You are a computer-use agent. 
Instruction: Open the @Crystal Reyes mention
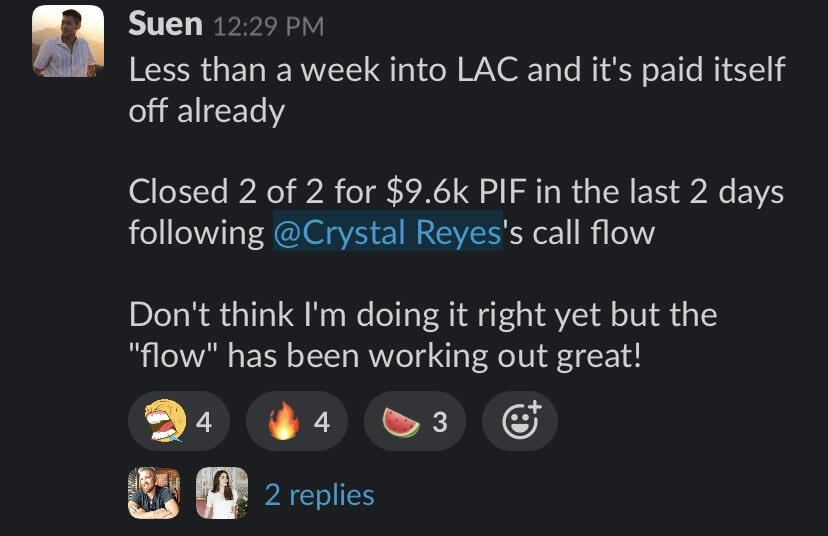coord(387,232)
